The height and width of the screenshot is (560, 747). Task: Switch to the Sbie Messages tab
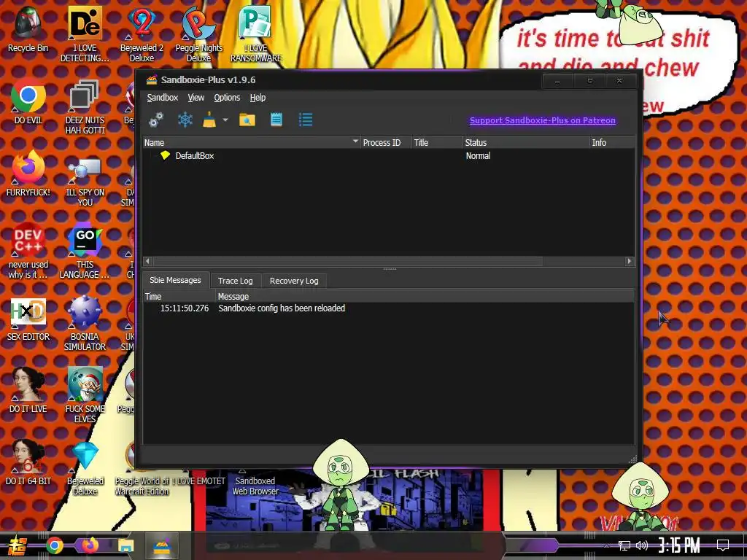(175, 280)
